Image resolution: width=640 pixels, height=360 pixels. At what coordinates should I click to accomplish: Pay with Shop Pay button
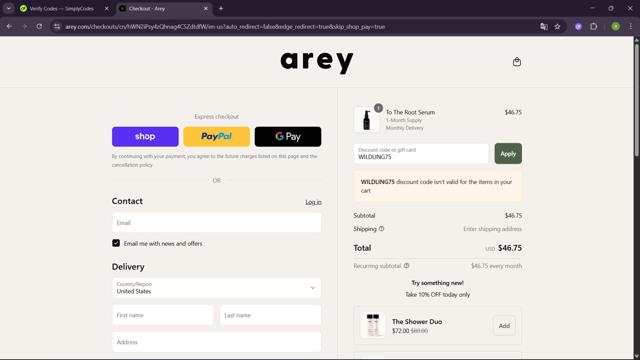pos(145,136)
